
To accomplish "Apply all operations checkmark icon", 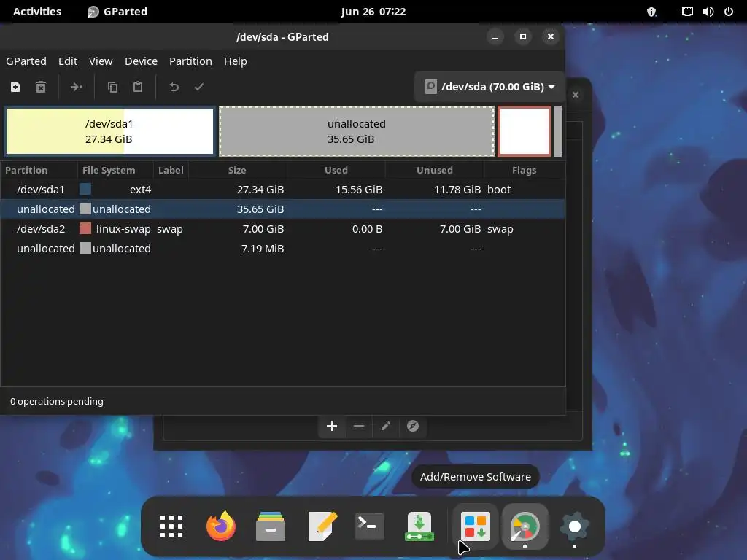I will click(x=199, y=87).
